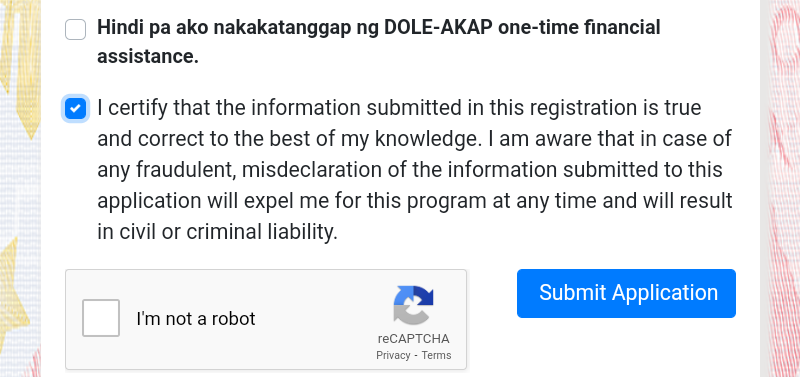Click the "I certify that the information" text line

coord(399,108)
